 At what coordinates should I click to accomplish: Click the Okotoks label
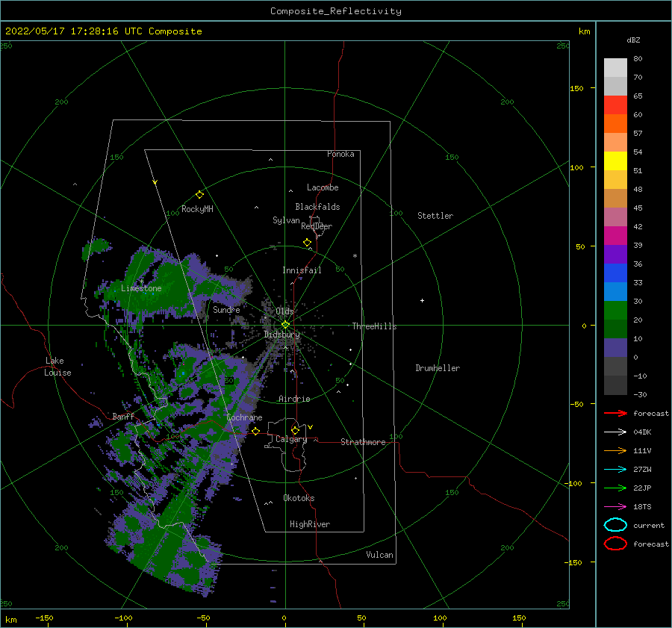point(299,498)
